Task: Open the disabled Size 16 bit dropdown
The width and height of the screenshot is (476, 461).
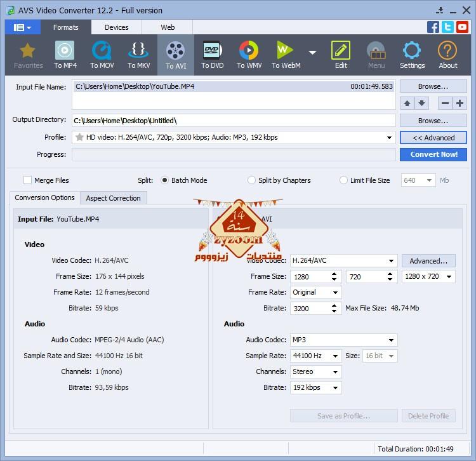Action: [380, 356]
